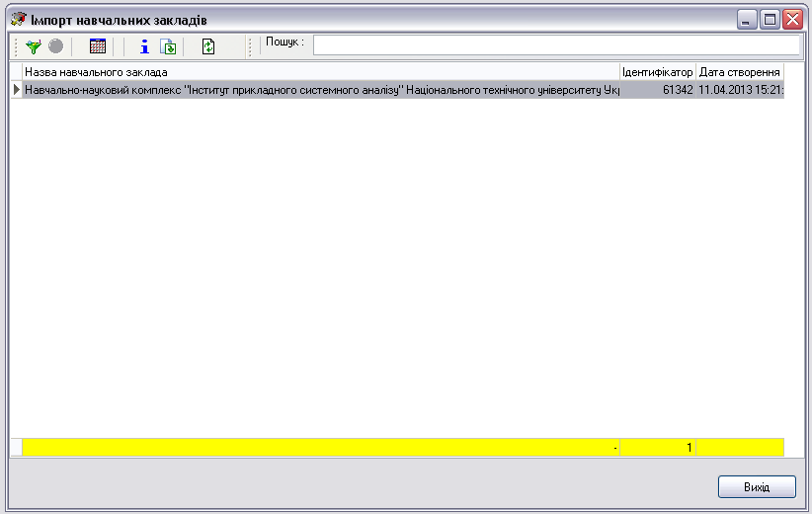Click the import document with green arrow icon
Image resolution: width=812 pixels, height=514 pixels.
click(x=168, y=46)
